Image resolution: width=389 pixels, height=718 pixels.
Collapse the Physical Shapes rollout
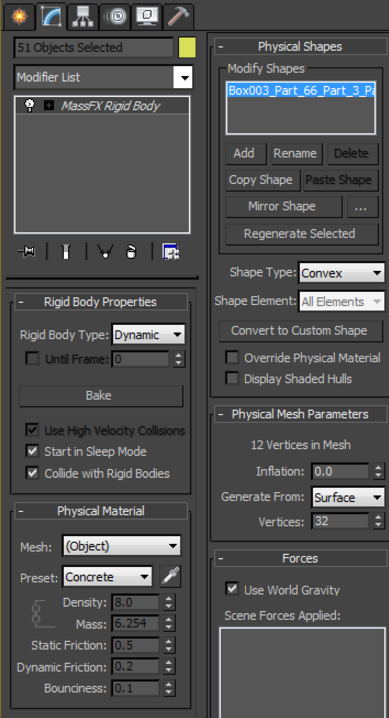(x=301, y=46)
